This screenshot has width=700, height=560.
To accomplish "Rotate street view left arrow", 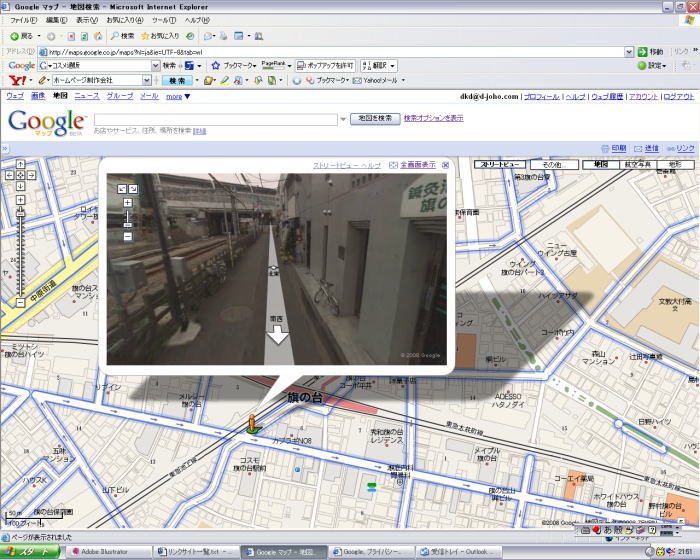I will (x=122, y=189).
